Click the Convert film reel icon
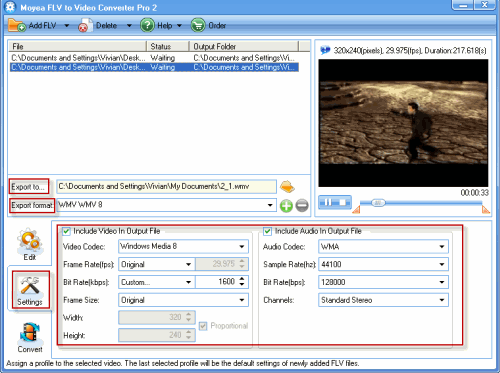Viewport: 500px width, 373px height. tap(30, 337)
